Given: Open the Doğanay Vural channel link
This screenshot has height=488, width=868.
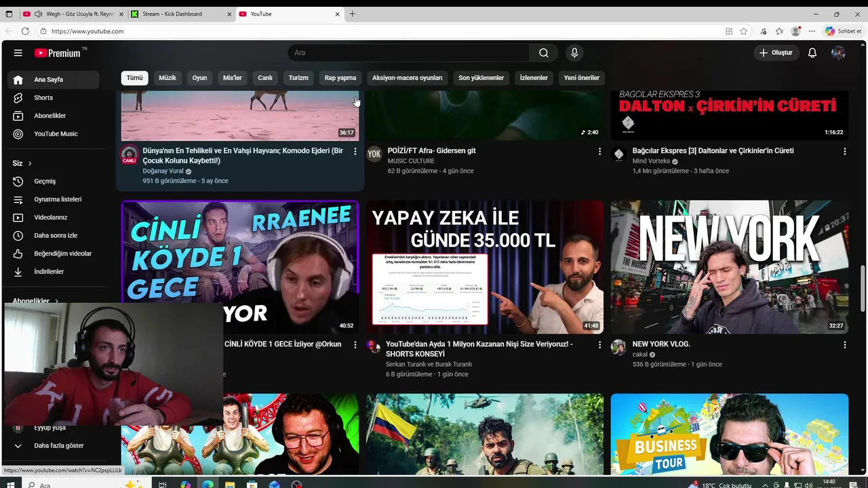Looking at the screenshot, I should [x=163, y=171].
